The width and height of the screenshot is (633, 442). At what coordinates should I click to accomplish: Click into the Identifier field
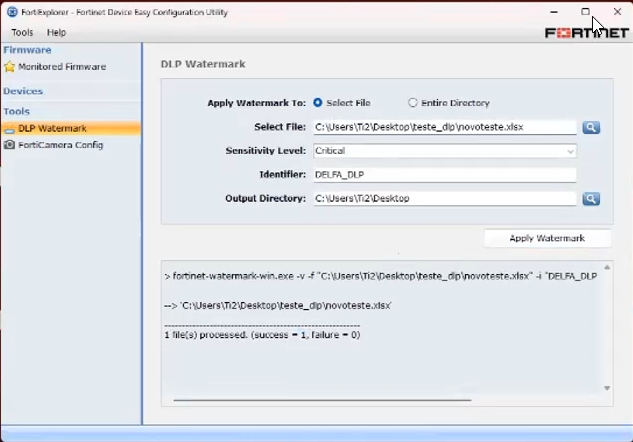pyautogui.click(x=445, y=175)
